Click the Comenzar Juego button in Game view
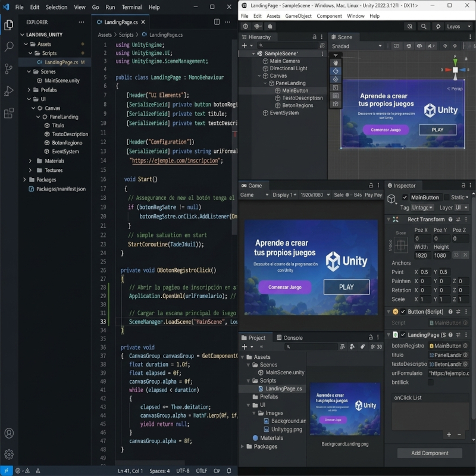Image resolution: width=476 pixels, height=476 pixels. click(285, 287)
